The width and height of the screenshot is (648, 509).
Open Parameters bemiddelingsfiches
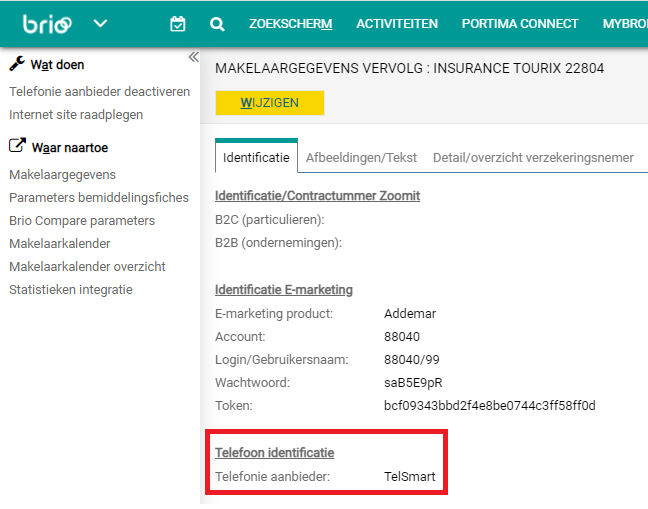click(98, 198)
